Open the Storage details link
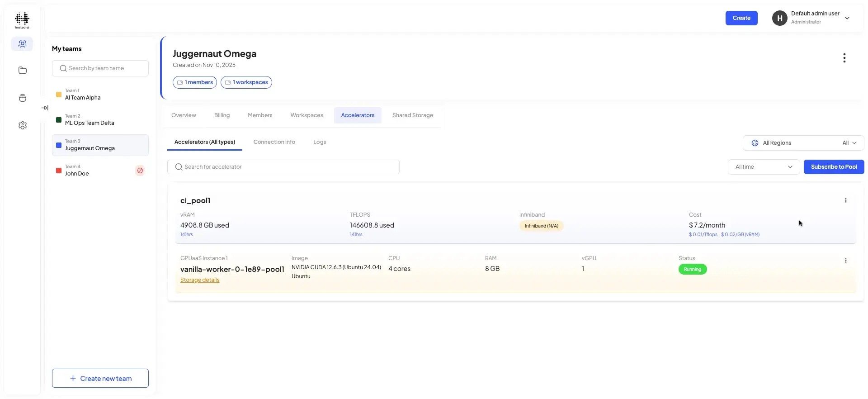 pos(200,280)
